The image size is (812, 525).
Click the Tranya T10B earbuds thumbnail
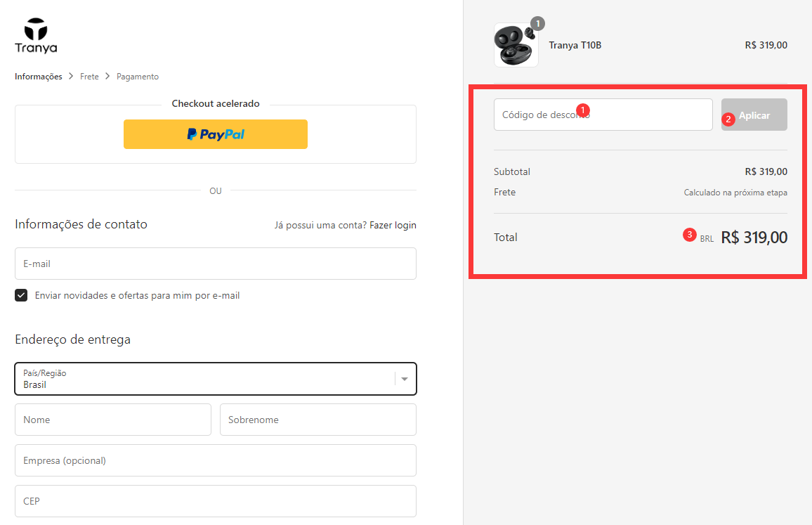click(516, 45)
